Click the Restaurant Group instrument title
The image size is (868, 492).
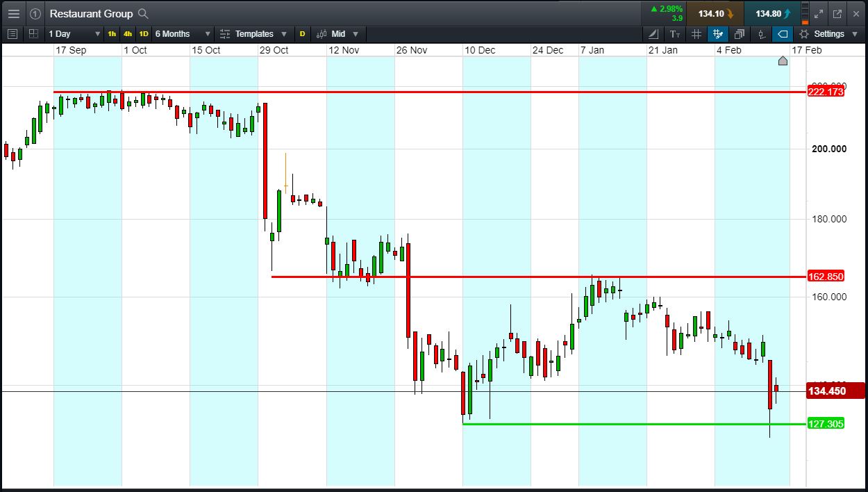(x=91, y=13)
